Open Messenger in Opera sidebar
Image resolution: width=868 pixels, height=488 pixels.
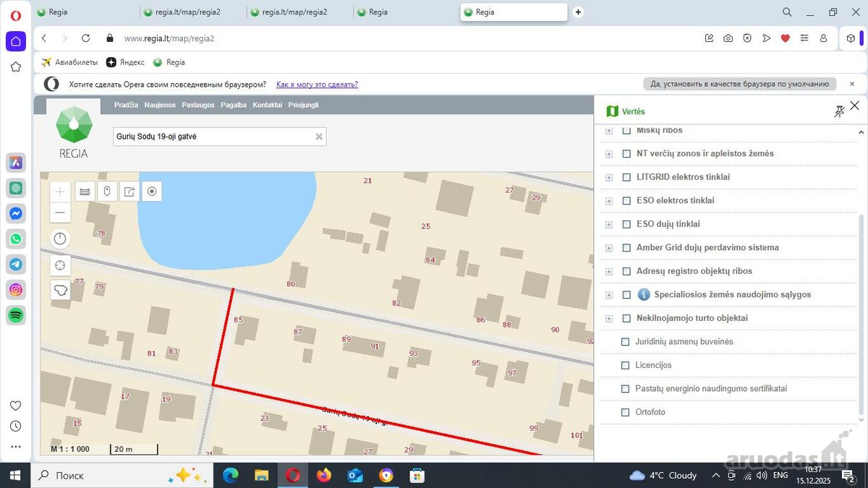(16, 213)
